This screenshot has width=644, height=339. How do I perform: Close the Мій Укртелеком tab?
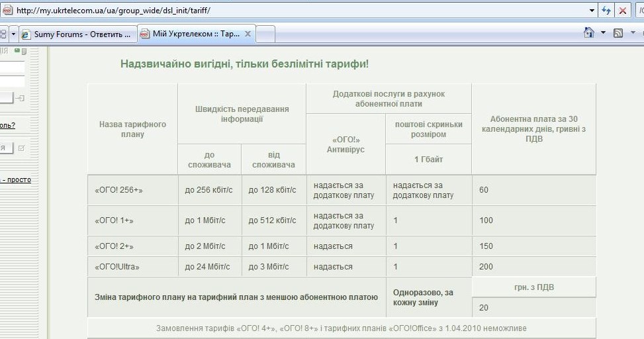point(248,34)
